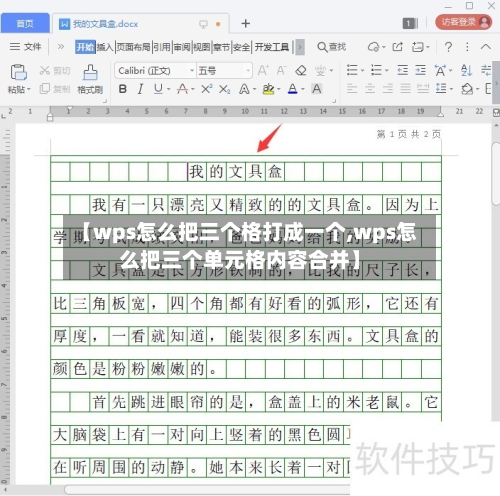Toggle Subscript X₂ formatting
Screen dimensions: 500x496
click(x=224, y=89)
